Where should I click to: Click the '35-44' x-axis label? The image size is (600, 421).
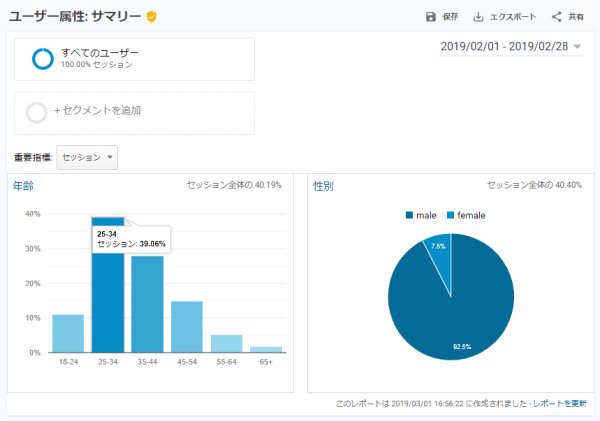(x=147, y=362)
